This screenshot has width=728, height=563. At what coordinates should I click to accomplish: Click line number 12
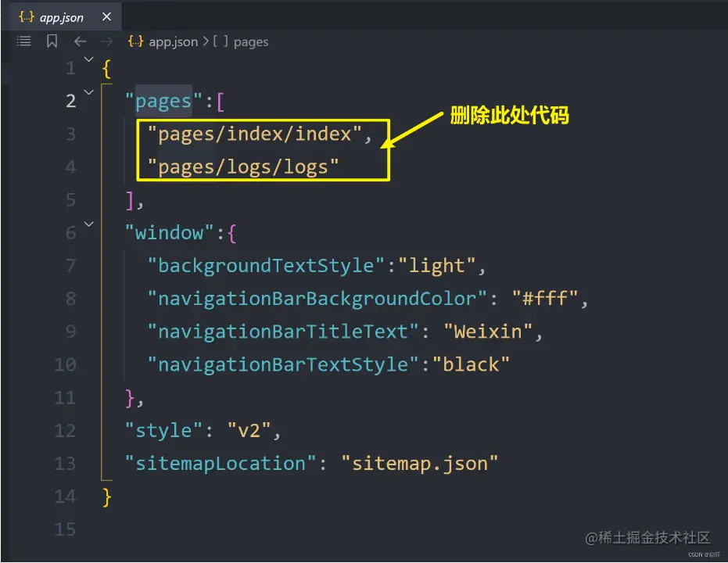coord(65,430)
